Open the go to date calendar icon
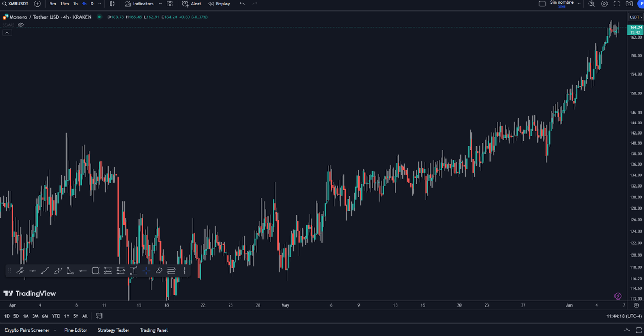644x336 pixels. pyautogui.click(x=99, y=316)
